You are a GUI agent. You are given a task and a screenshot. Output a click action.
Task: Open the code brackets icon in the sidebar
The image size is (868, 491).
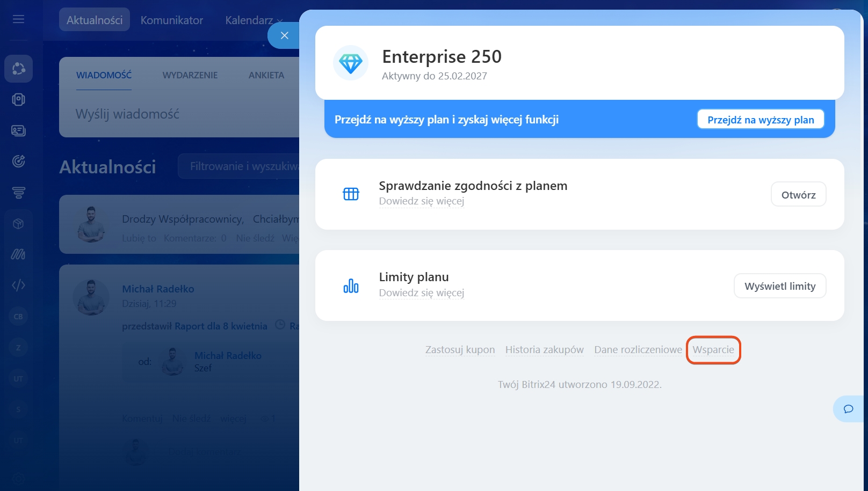point(19,285)
